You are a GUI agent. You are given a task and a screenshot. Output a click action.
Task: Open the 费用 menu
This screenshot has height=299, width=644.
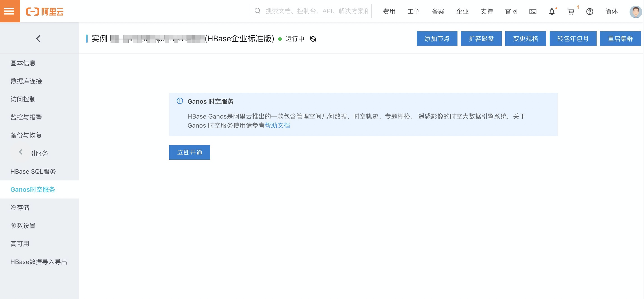coord(389,12)
